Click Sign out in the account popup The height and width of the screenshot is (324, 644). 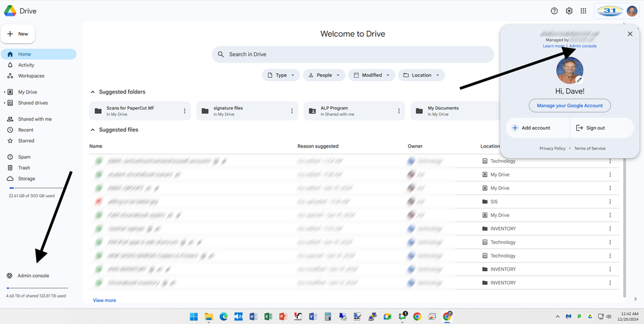[602, 128]
